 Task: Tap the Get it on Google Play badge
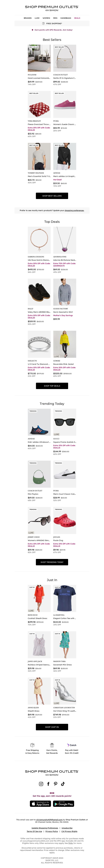(63, 804)
